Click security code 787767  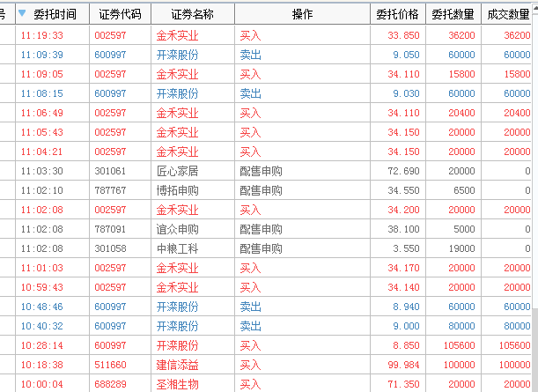(x=110, y=190)
